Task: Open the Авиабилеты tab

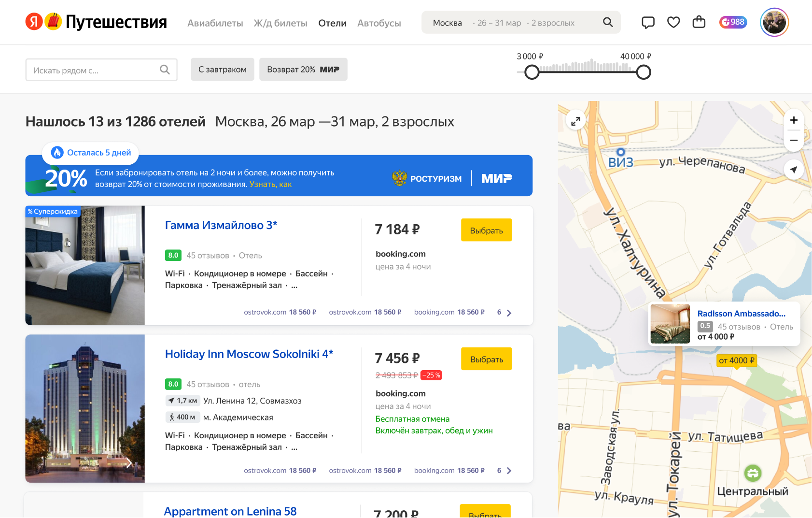Action: pos(215,23)
